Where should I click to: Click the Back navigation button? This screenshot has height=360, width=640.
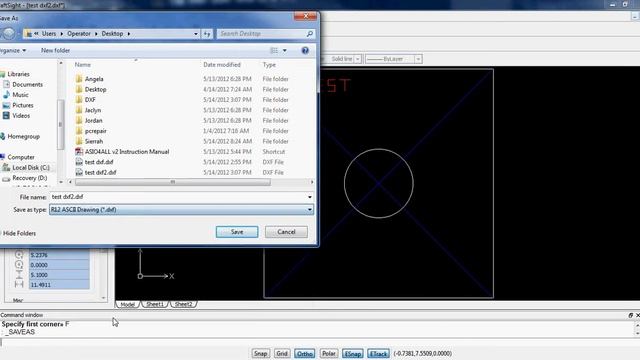pos(8,33)
